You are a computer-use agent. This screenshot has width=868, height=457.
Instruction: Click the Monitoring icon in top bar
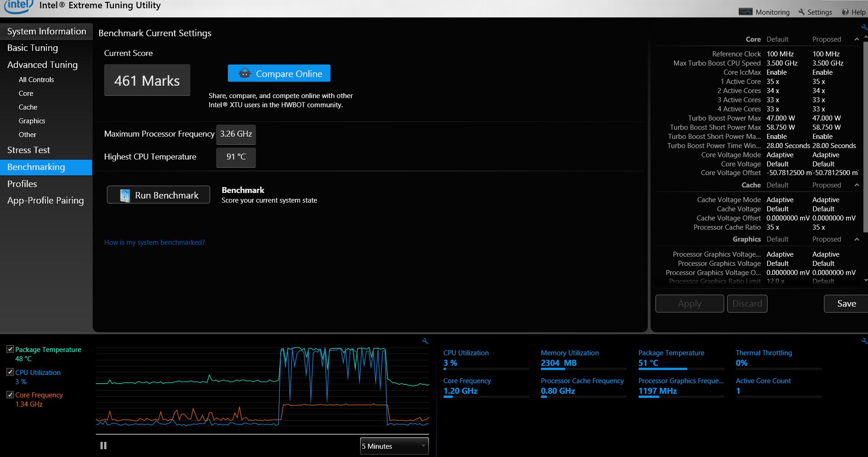pos(745,12)
